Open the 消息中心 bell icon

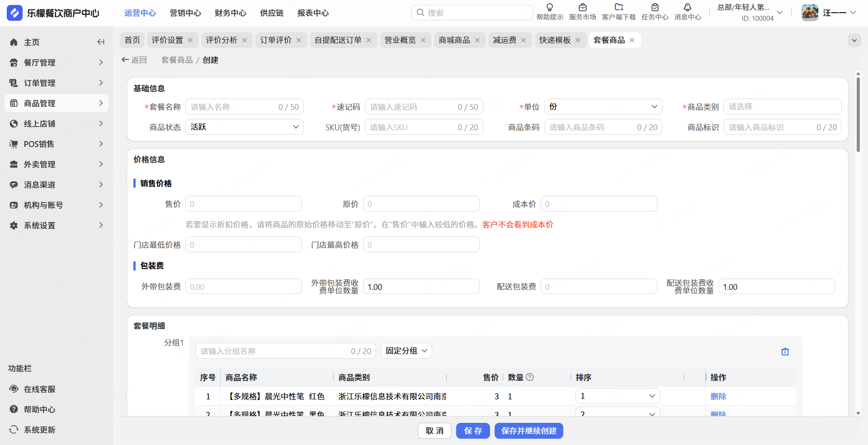[x=687, y=8]
